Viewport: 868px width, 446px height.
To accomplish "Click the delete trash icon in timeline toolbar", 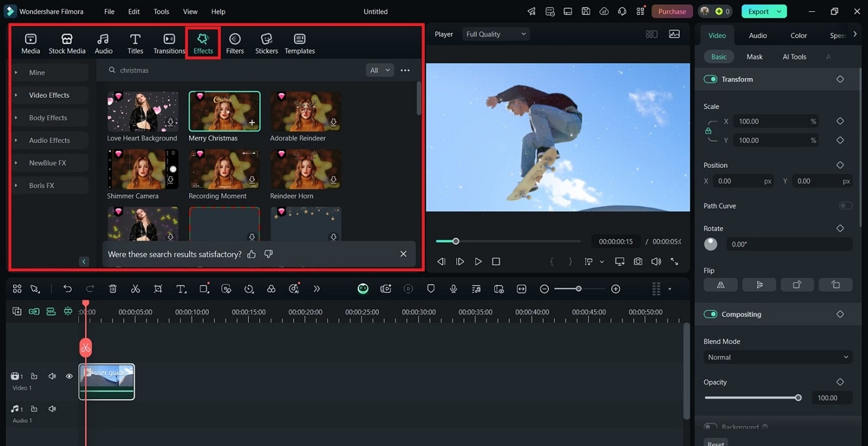I will coord(113,289).
